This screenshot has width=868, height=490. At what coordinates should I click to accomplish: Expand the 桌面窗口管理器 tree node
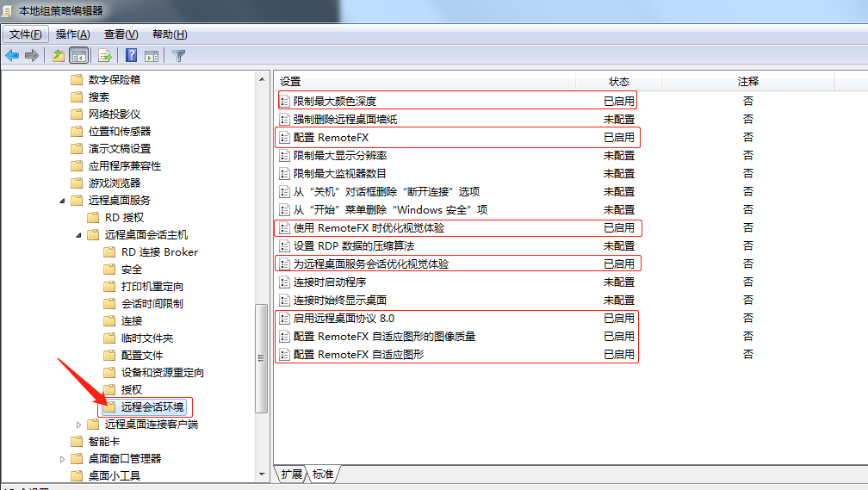pos(62,459)
